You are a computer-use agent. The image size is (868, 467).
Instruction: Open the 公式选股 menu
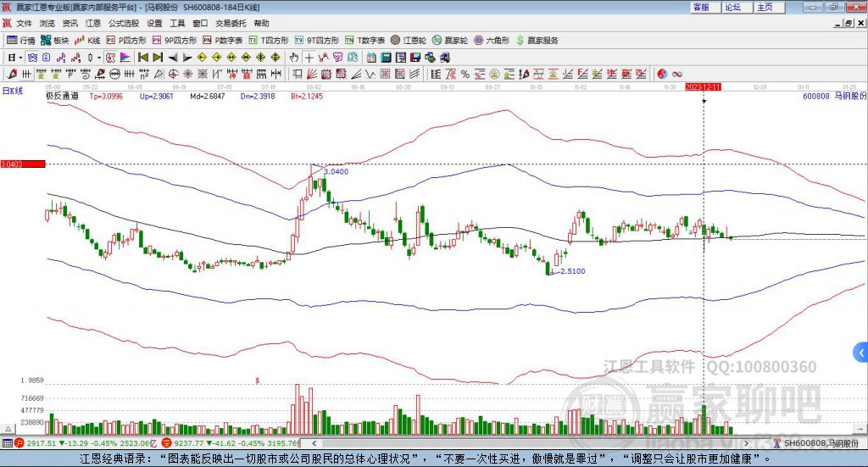click(124, 23)
